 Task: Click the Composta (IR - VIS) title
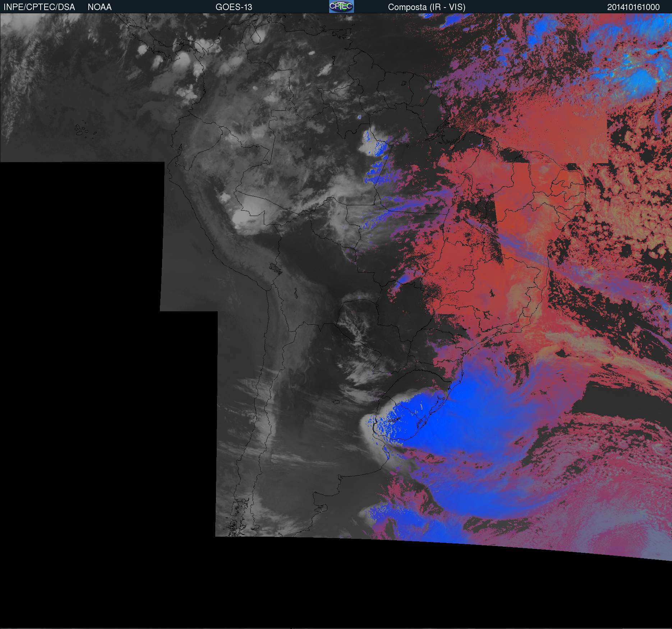[427, 7]
